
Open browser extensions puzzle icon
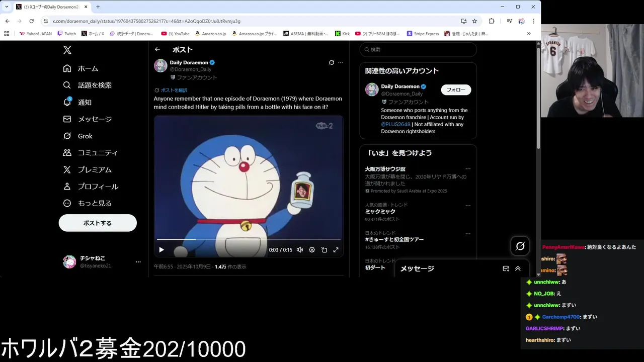(492, 21)
